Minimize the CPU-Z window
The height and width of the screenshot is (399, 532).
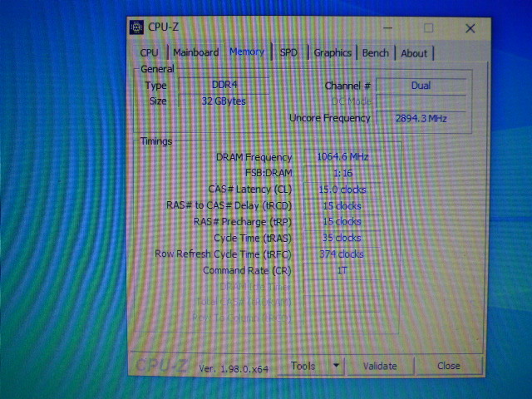[x=388, y=27]
